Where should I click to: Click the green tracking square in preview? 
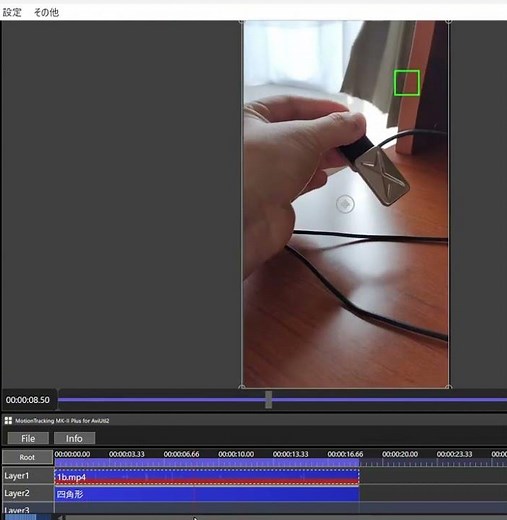coord(407,83)
